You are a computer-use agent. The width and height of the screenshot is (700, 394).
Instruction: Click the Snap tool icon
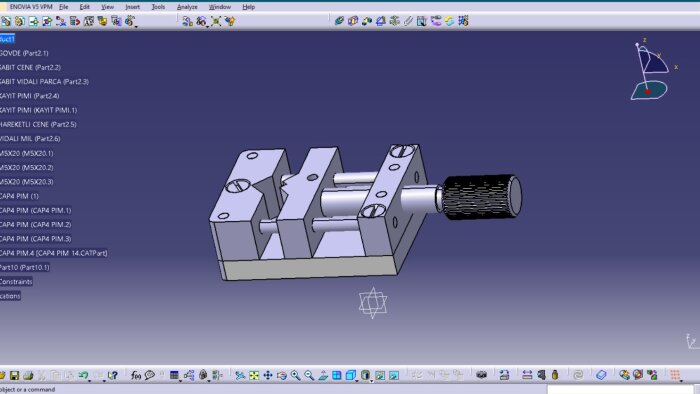click(x=201, y=21)
